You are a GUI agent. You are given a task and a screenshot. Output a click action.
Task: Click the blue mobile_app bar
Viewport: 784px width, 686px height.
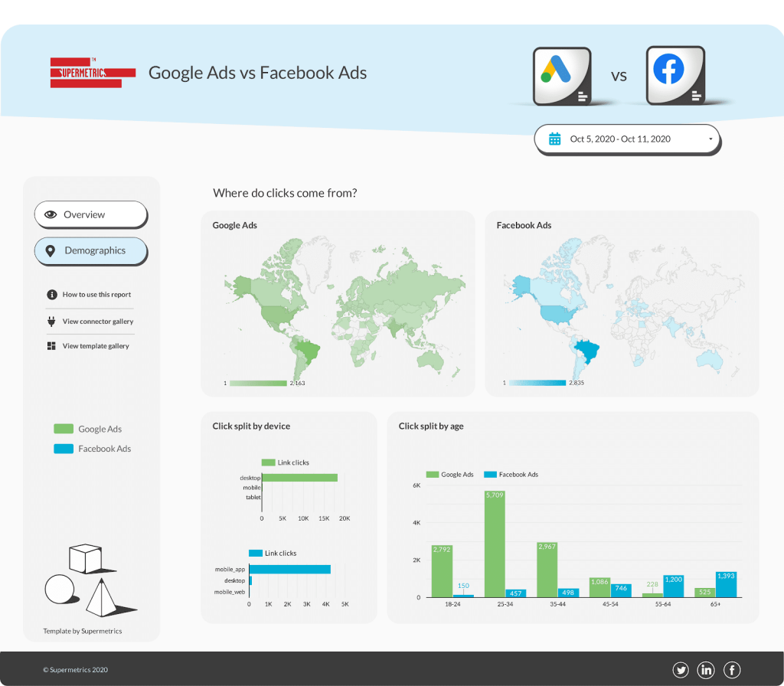click(290, 570)
